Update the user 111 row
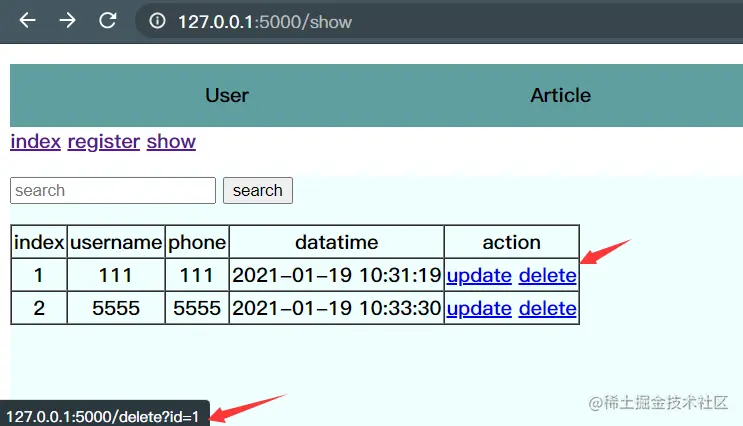This screenshot has width=743, height=426. [x=479, y=275]
